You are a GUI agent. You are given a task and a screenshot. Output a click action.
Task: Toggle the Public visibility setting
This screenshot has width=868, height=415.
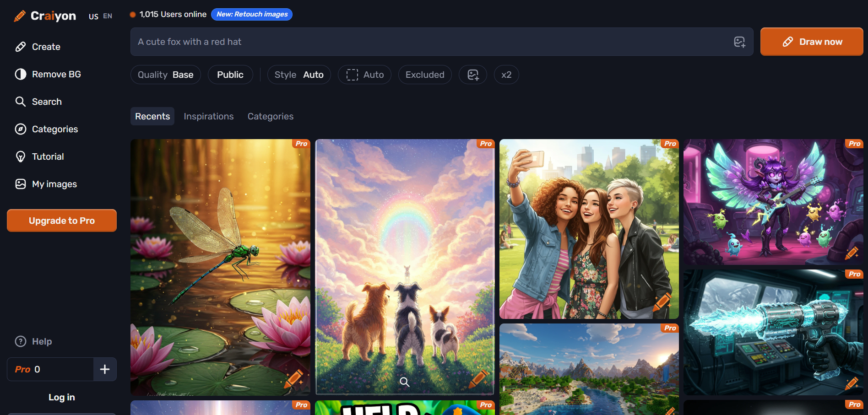click(x=230, y=75)
